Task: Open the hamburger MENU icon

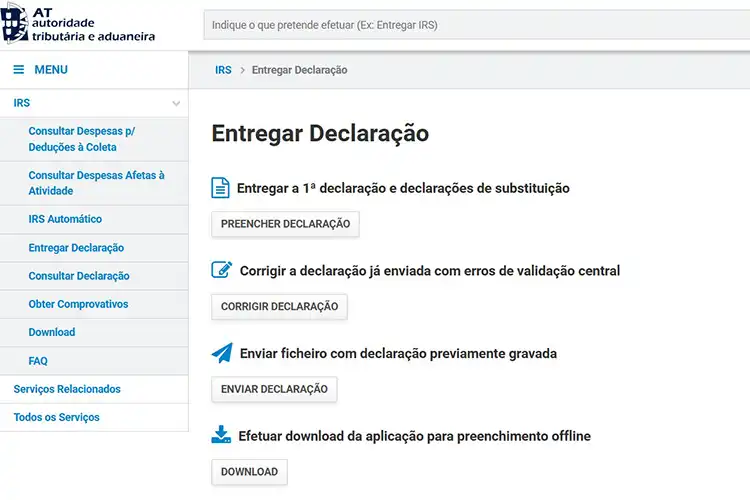Action: 19,70
